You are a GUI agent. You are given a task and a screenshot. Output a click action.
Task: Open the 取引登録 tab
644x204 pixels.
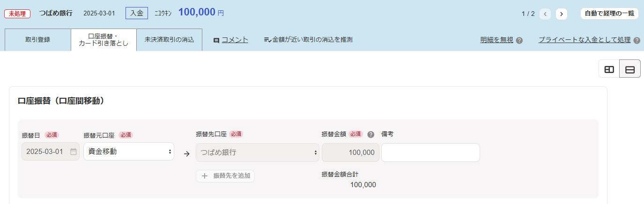(x=38, y=40)
